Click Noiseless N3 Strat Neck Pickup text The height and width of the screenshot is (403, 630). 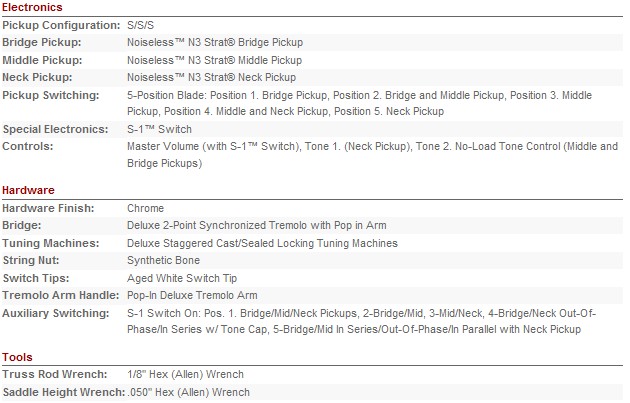[x=212, y=77]
